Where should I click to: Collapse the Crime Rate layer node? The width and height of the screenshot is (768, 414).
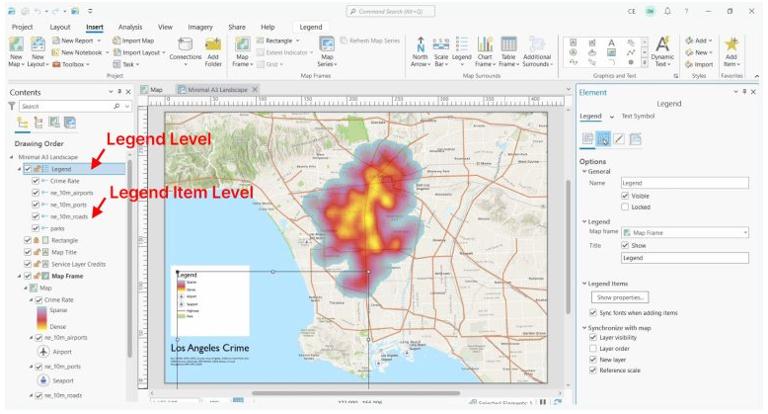tap(31, 300)
